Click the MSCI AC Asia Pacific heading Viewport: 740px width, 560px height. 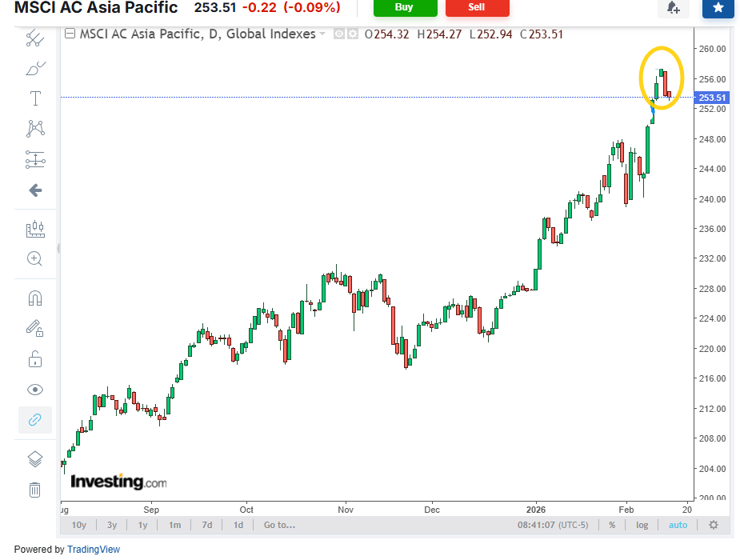click(96, 7)
